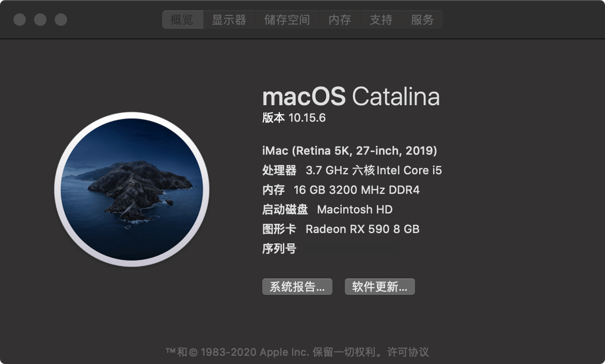Click the 启动磁盘 Macintosh HD line
Screen dimensions: 605x364
point(327,209)
